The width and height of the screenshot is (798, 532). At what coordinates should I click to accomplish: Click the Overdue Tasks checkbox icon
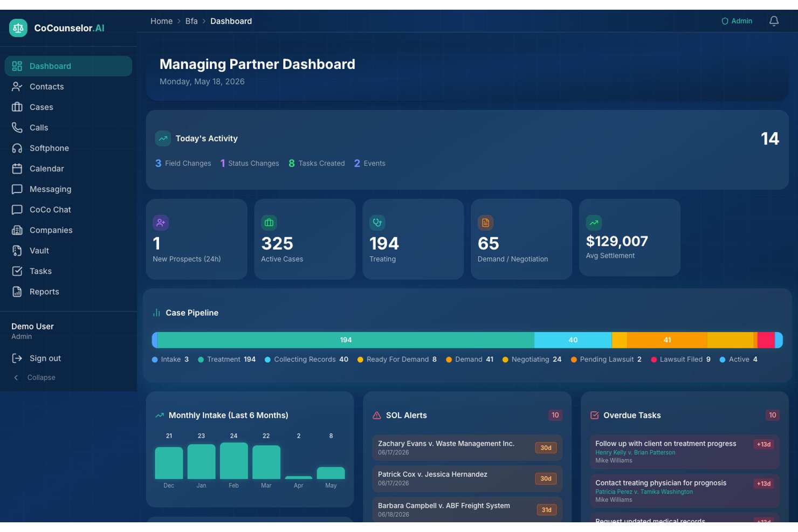pyautogui.click(x=595, y=416)
